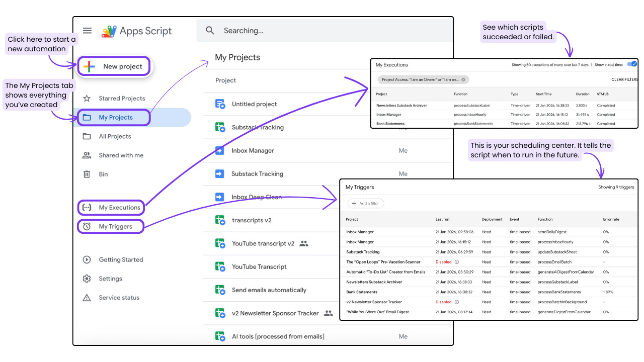Viewport: 644px width, 362px height.
Task: Click "While You Were Out" Email Digest trigger
Action: (377, 312)
